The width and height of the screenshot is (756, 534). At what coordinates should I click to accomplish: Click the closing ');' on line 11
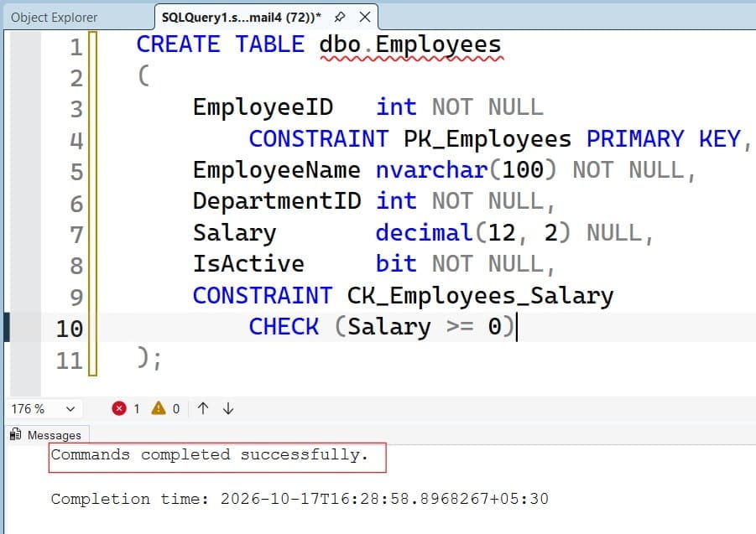coord(149,359)
